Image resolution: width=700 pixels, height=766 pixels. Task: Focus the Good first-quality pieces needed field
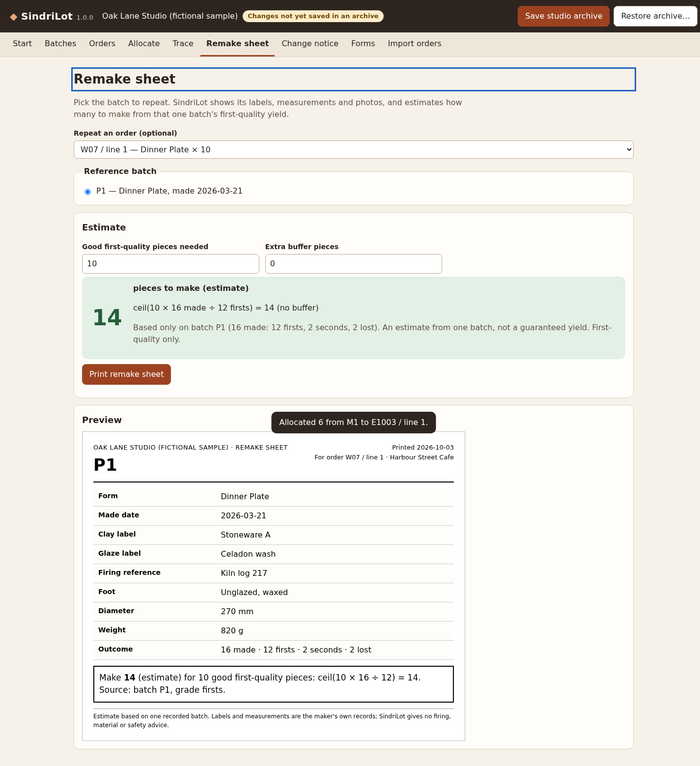coord(170,264)
